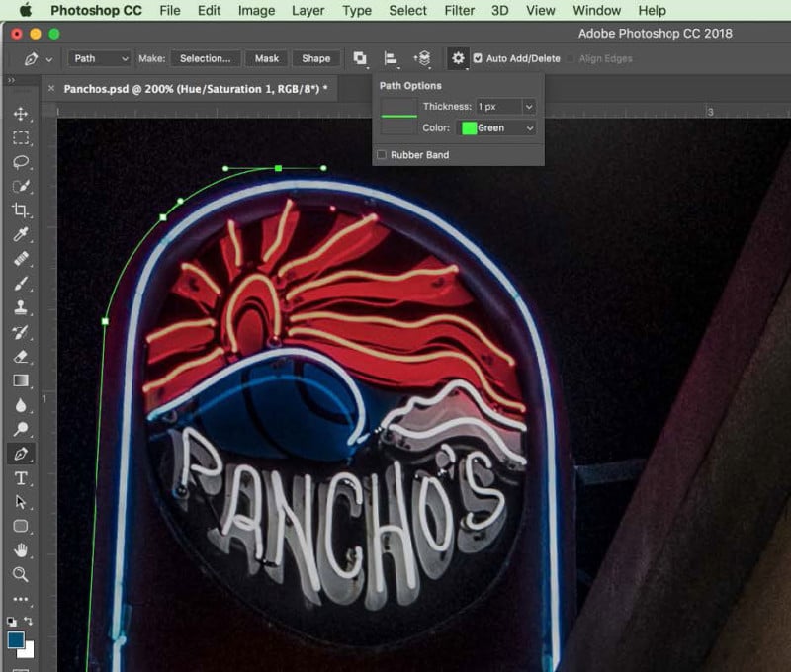Screen dimensions: 791x672
Task: Open the Apple menu
Action: tap(25, 10)
